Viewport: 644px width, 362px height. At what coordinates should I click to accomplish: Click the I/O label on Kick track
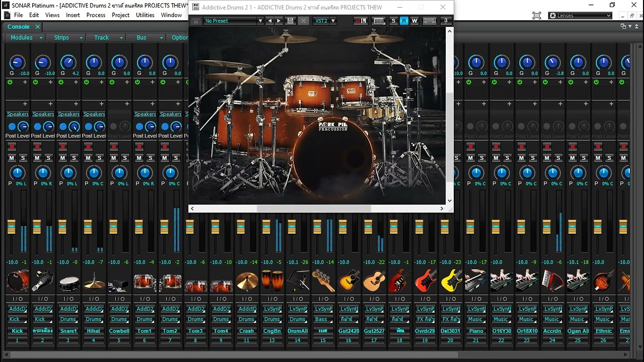[x=18, y=299]
